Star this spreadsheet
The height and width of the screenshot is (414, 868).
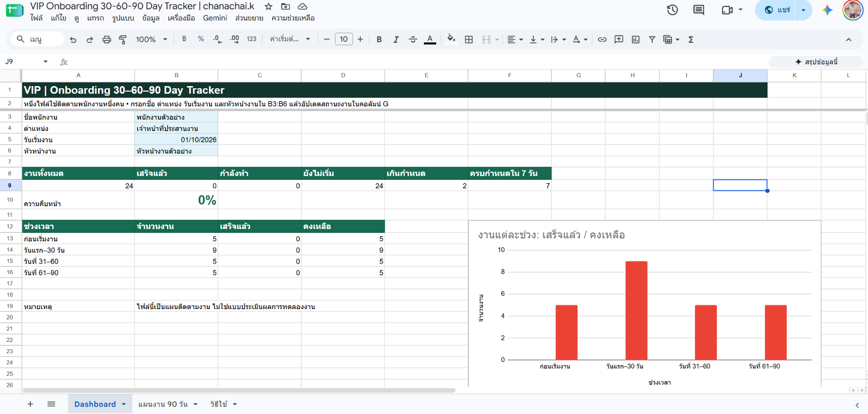coord(268,6)
